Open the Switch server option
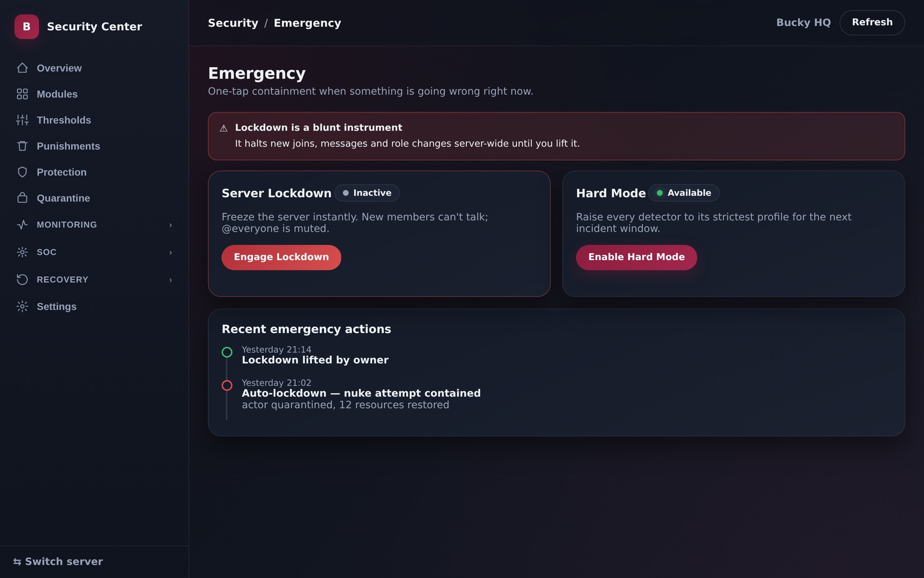Image resolution: width=924 pixels, height=578 pixels. click(x=58, y=562)
